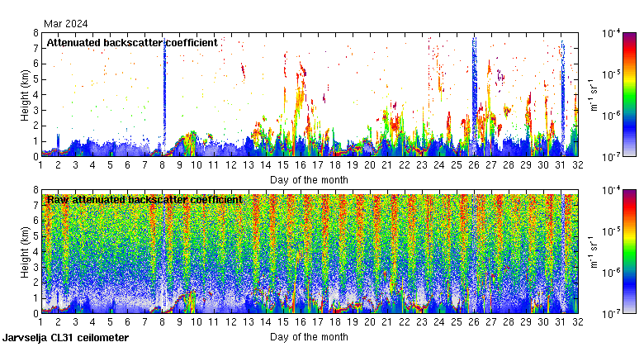Click the bottom plot's 'Day of the month' label

(x=309, y=337)
